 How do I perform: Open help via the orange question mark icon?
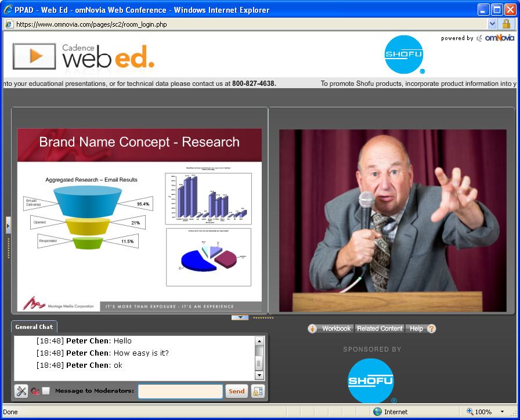click(432, 328)
